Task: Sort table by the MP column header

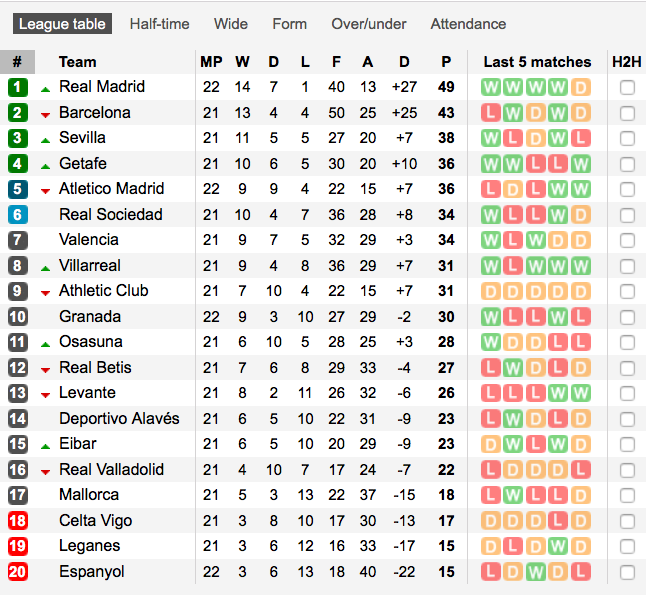Action: [211, 62]
